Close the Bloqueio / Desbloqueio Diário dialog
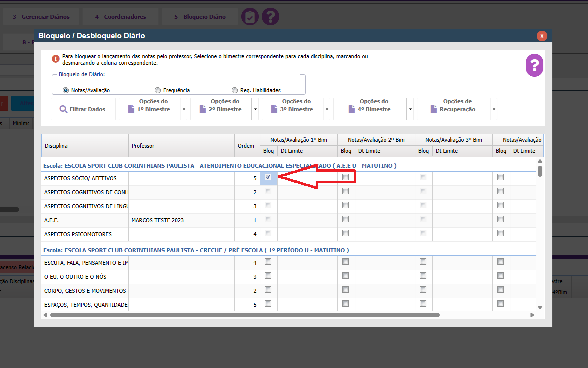 [542, 36]
